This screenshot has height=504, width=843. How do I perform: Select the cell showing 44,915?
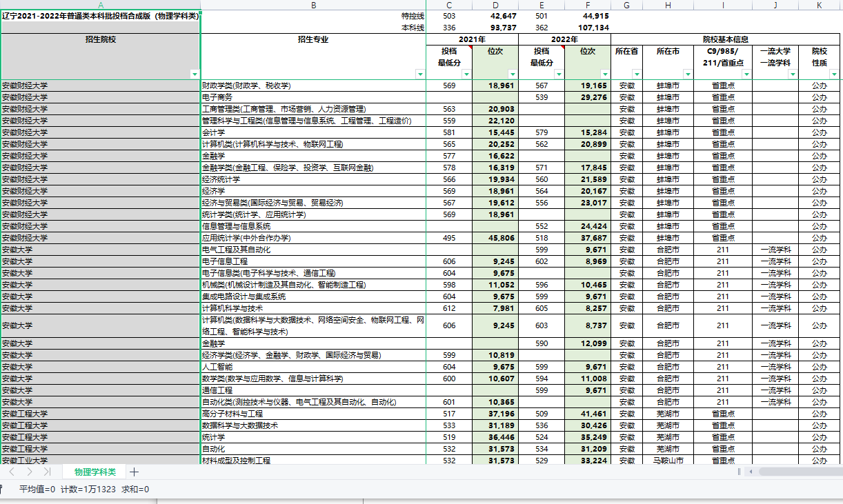(588, 16)
